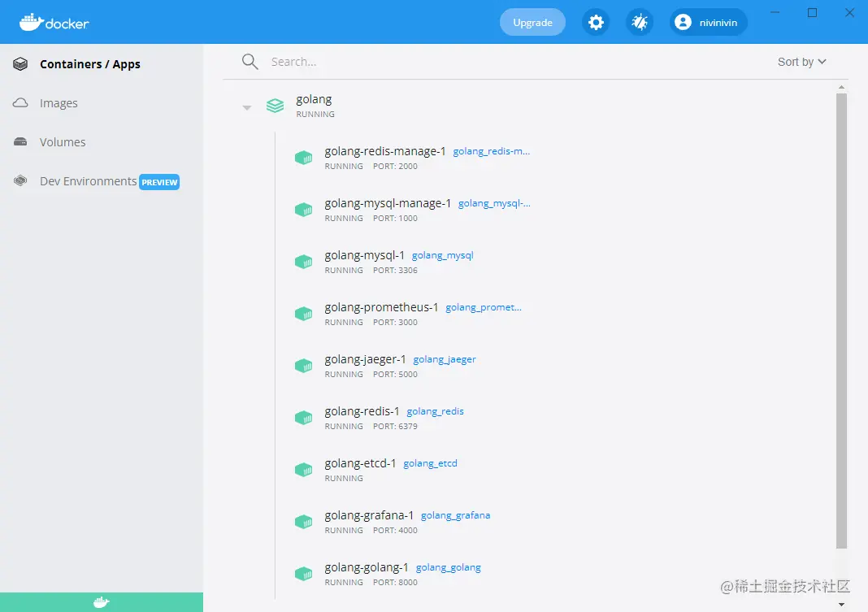This screenshot has height=612, width=868.
Task: Select golang-redis-manage-1 container name
Action: click(385, 151)
